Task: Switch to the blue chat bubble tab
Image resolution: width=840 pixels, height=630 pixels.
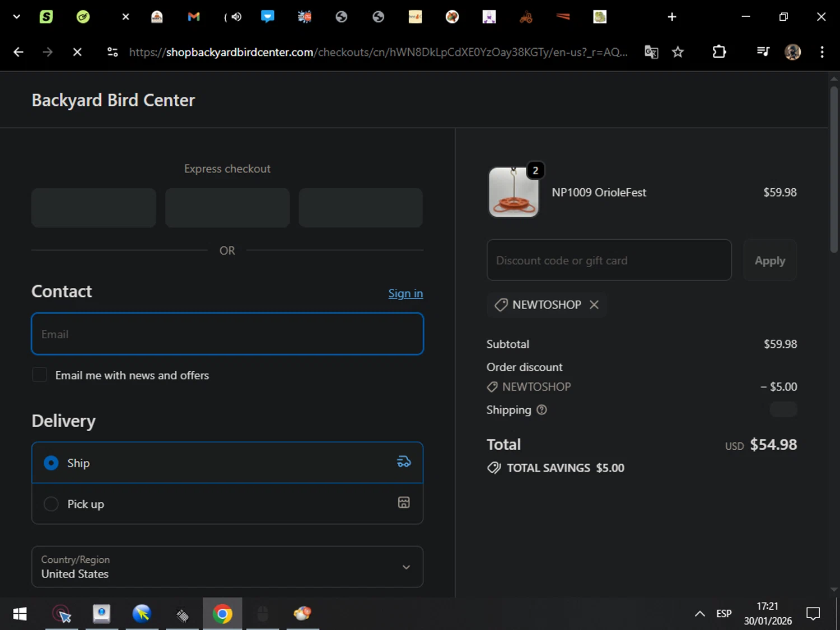Action: tap(268, 17)
